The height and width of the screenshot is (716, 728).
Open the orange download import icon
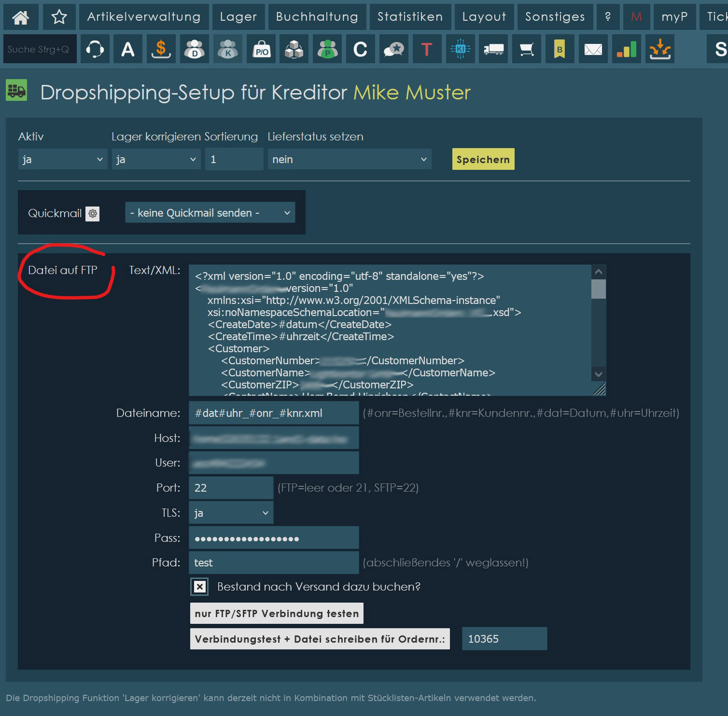tap(660, 49)
